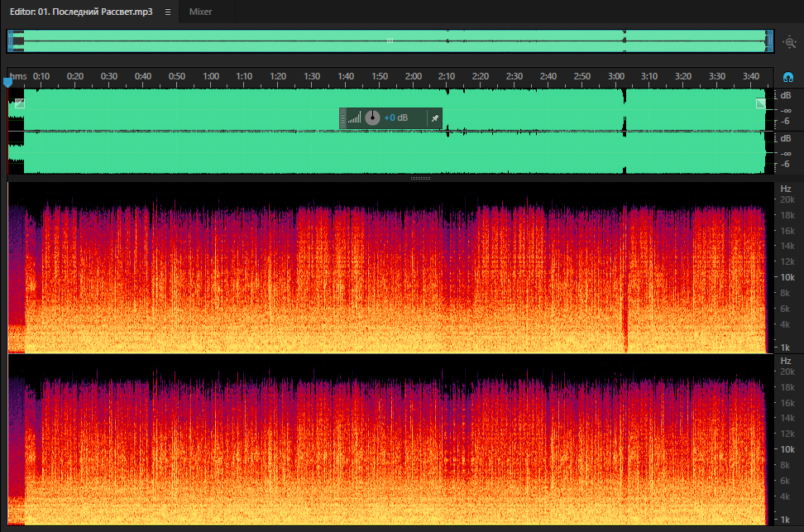Click left handle of overview zoom navigator
804x532 pixels.
(10, 41)
